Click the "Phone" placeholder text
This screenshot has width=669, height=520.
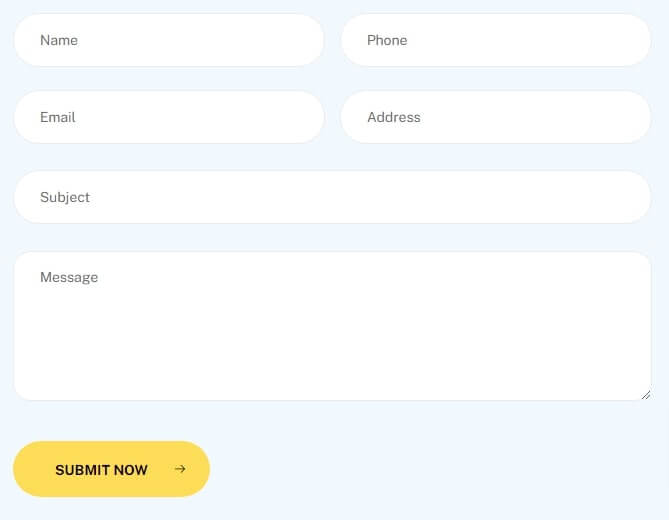click(x=387, y=40)
